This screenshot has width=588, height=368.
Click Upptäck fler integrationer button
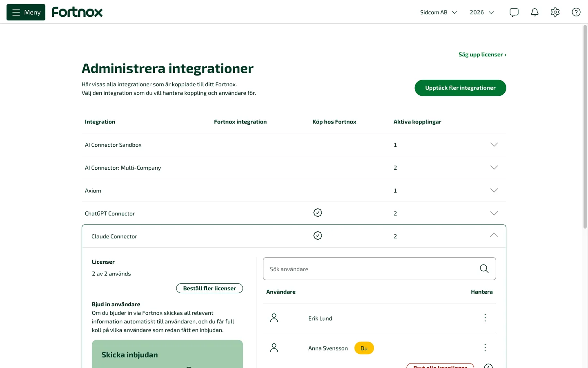[x=460, y=88]
